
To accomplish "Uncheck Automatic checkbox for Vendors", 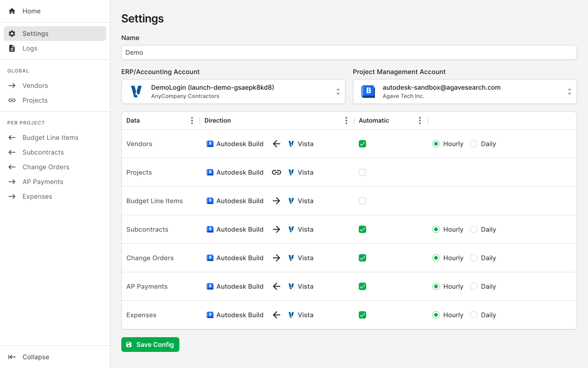I will point(362,144).
